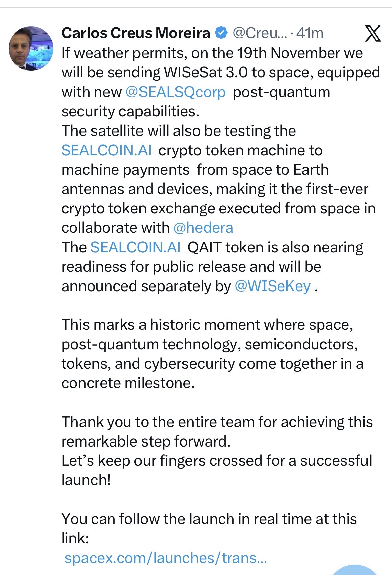Click the 'You can follow the launch' sentence

[209, 528]
